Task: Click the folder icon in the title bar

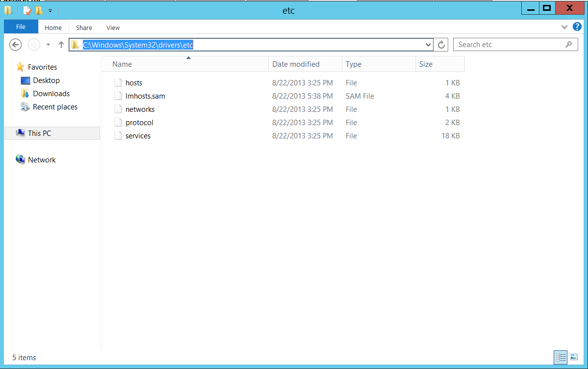Action: point(8,10)
